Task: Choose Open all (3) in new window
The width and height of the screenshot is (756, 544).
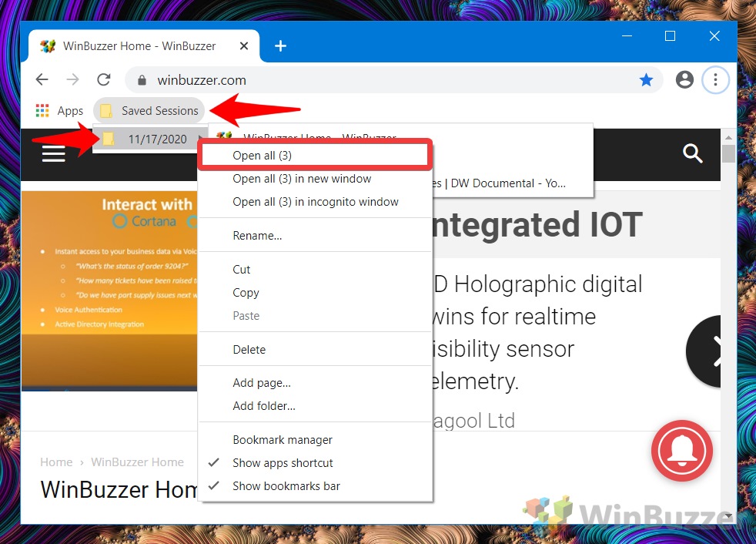Action: (314, 179)
